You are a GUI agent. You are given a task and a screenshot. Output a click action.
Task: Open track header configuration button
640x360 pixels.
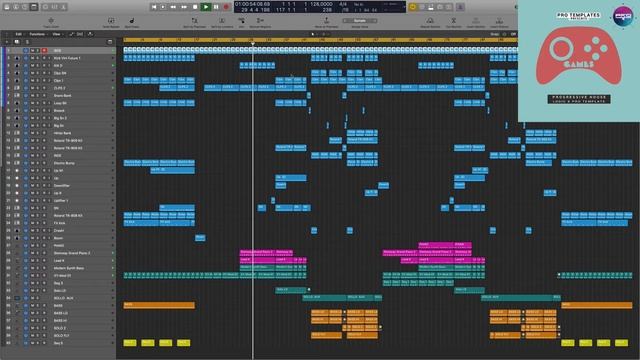point(109,42)
